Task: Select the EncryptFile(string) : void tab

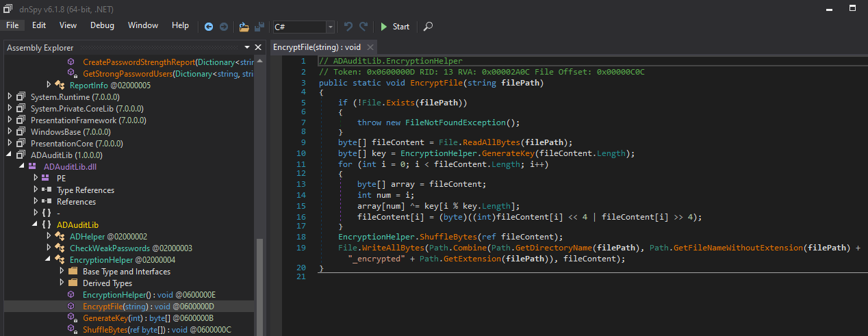Action: pos(316,47)
